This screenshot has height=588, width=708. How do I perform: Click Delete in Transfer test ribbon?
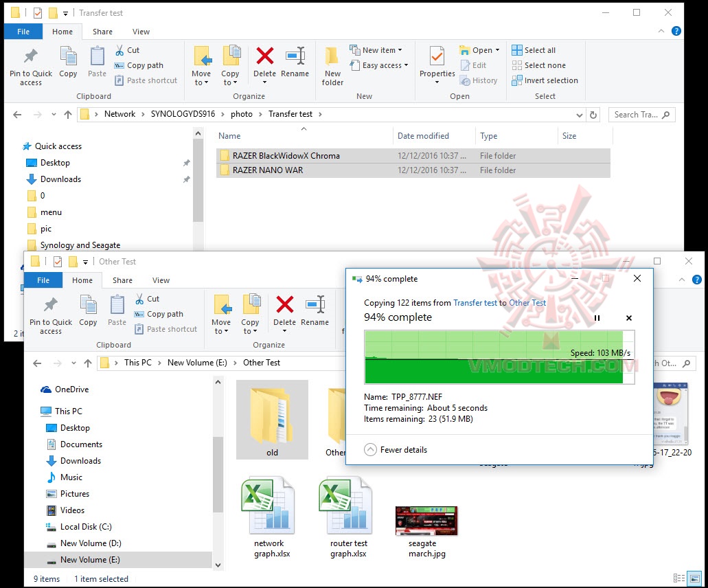pyautogui.click(x=264, y=65)
